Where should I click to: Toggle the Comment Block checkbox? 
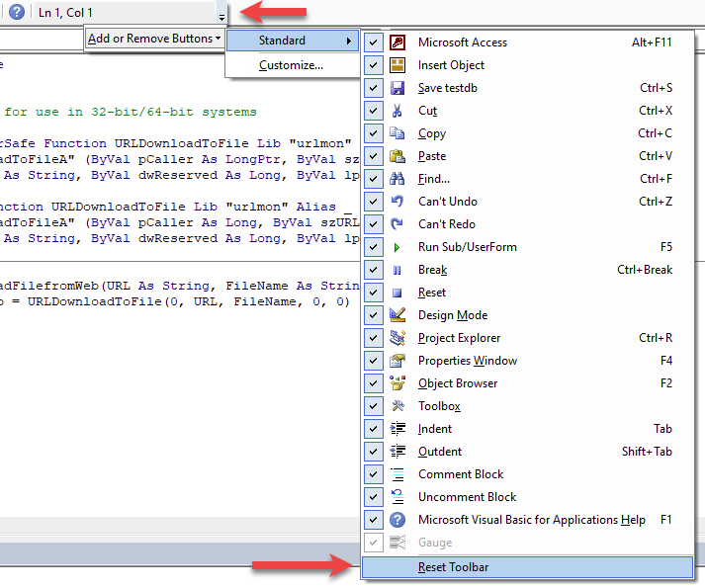click(x=373, y=474)
